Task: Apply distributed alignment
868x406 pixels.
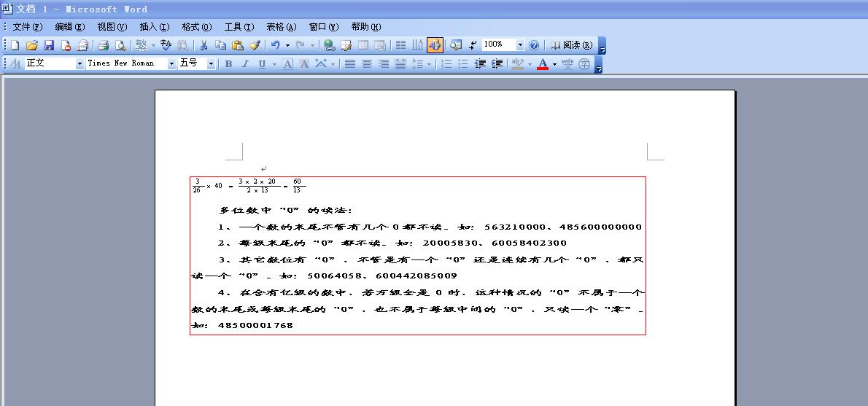Action: (400, 63)
